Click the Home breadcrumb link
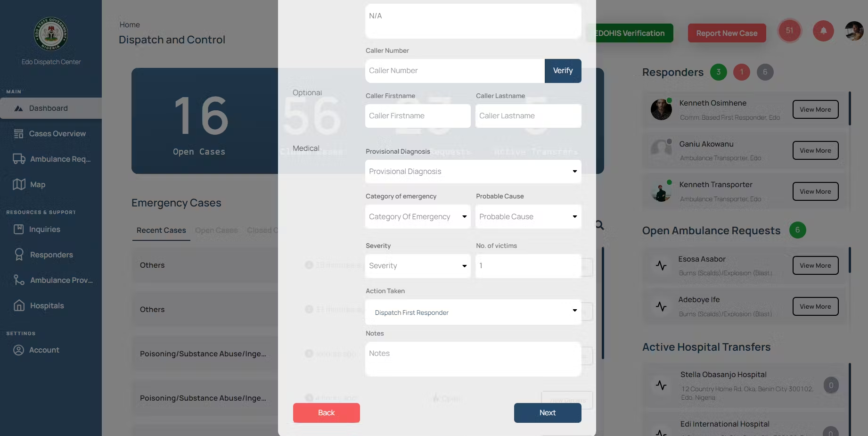The image size is (868, 436). 130,25
